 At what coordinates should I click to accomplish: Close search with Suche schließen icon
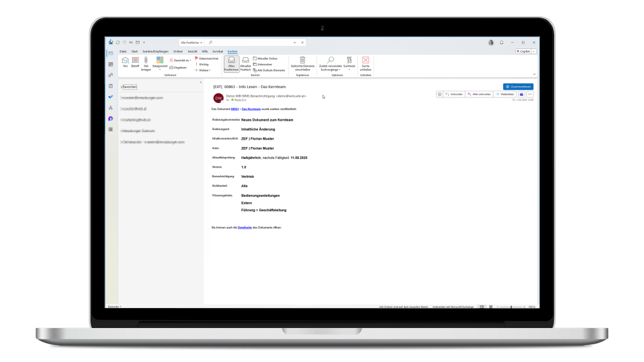click(365, 61)
